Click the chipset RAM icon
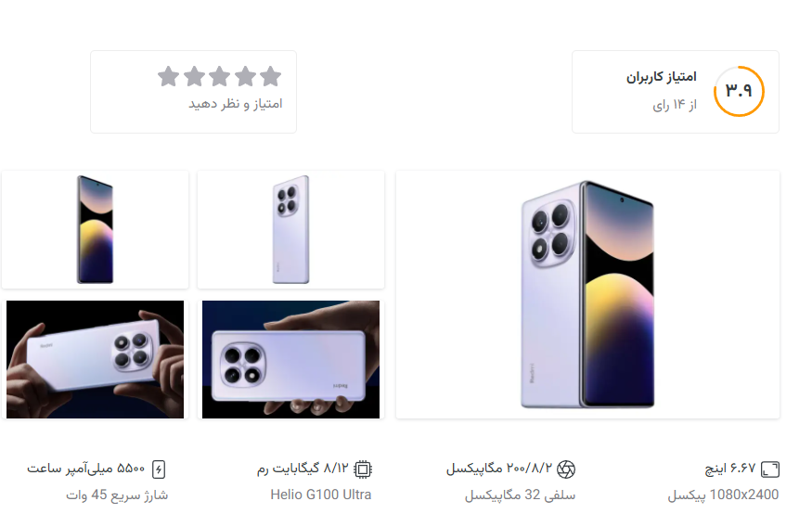Viewport: 812px width, 527px height. (363, 469)
